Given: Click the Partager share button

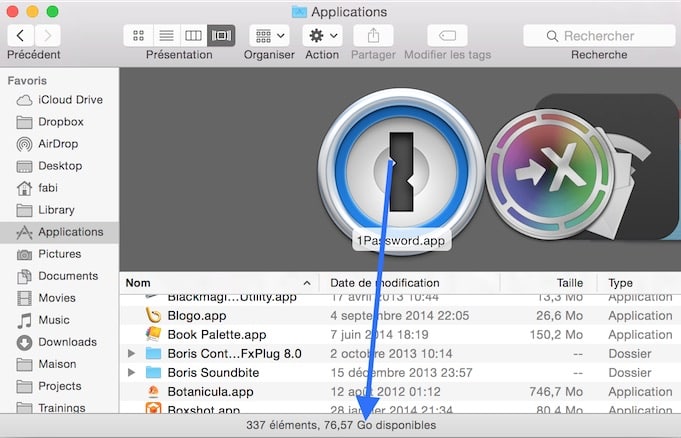Looking at the screenshot, I should [374, 36].
